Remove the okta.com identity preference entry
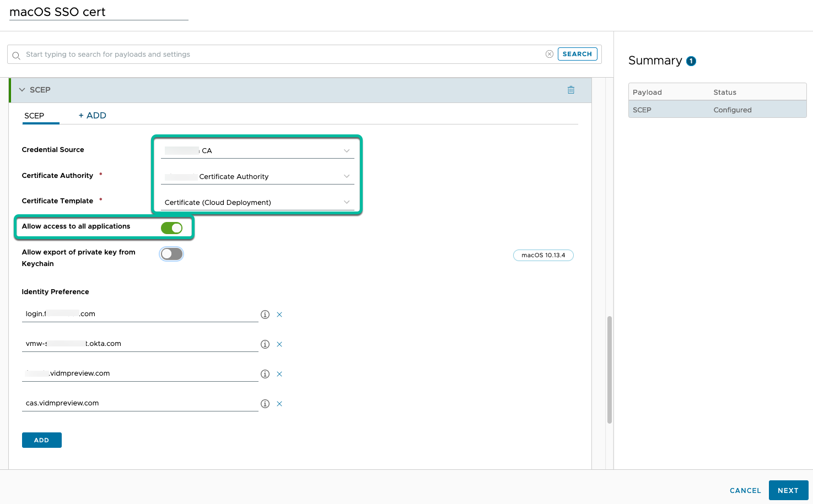 pyautogui.click(x=279, y=344)
